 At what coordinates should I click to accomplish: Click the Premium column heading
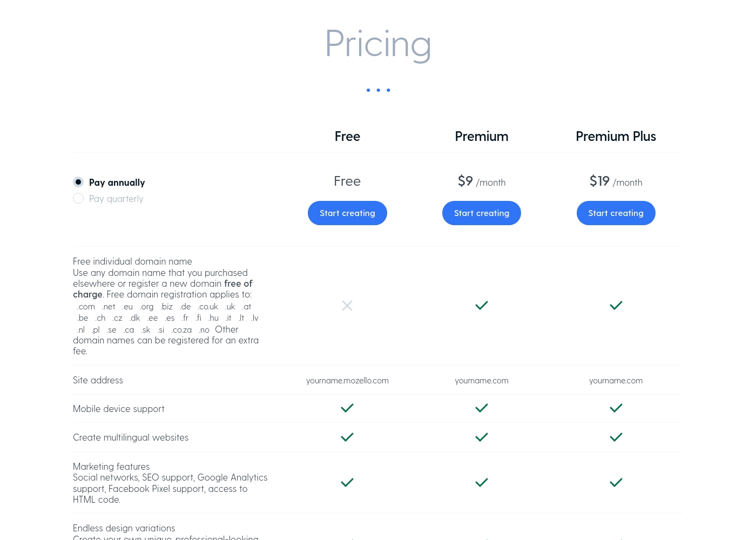click(x=482, y=137)
